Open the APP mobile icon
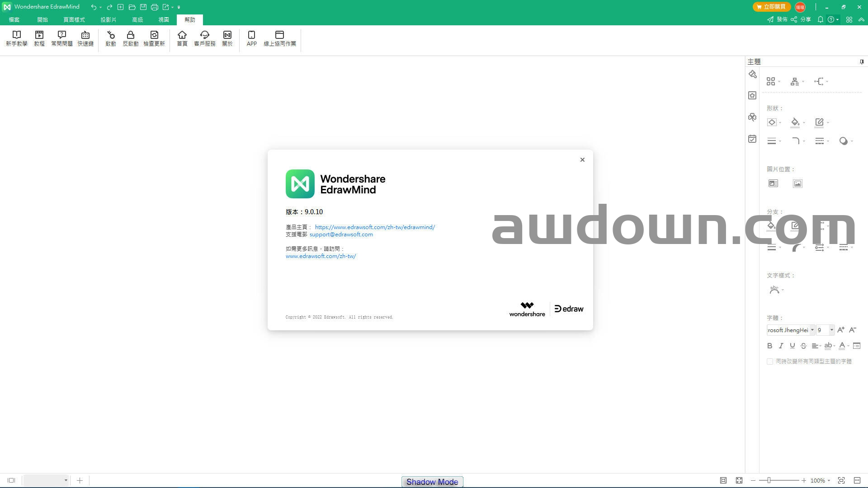 coord(252,38)
